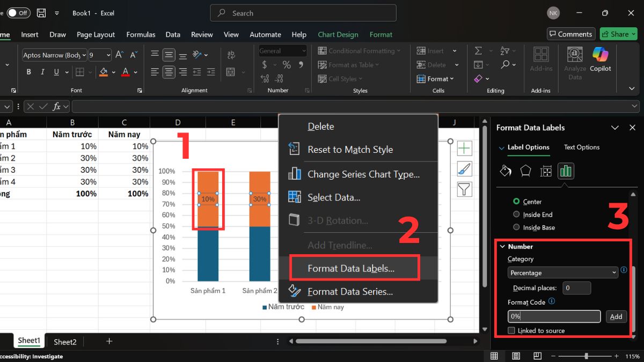Click the Add format code button
644x362 pixels.
(616, 316)
